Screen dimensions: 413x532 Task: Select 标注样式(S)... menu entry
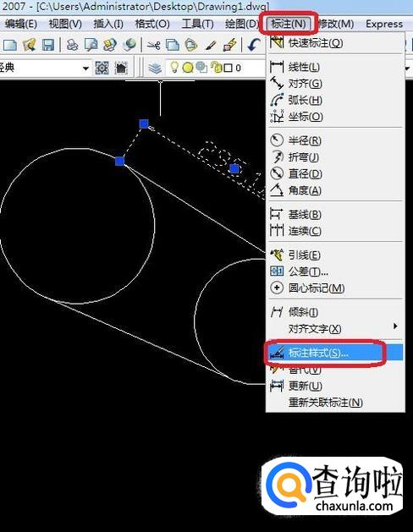pyautogui.click(x=334, y=353)
